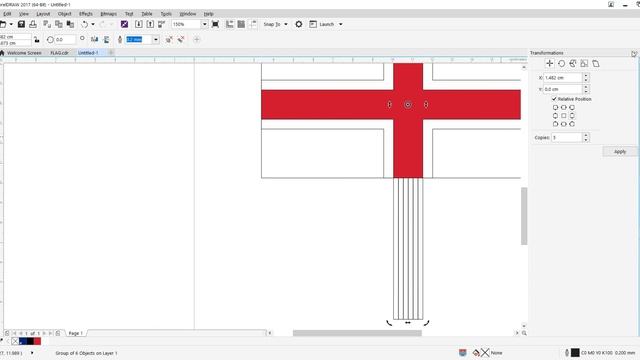Open the New/Open document dropdown arrow

[x=11, y=24]
